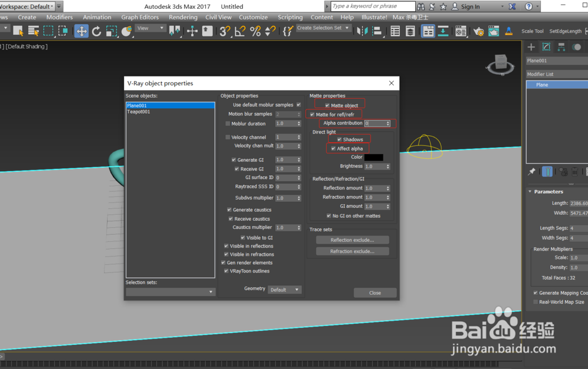Toggle Keyboard Shortcut Override icon
The image size is (588, 369).
(208, 31)
